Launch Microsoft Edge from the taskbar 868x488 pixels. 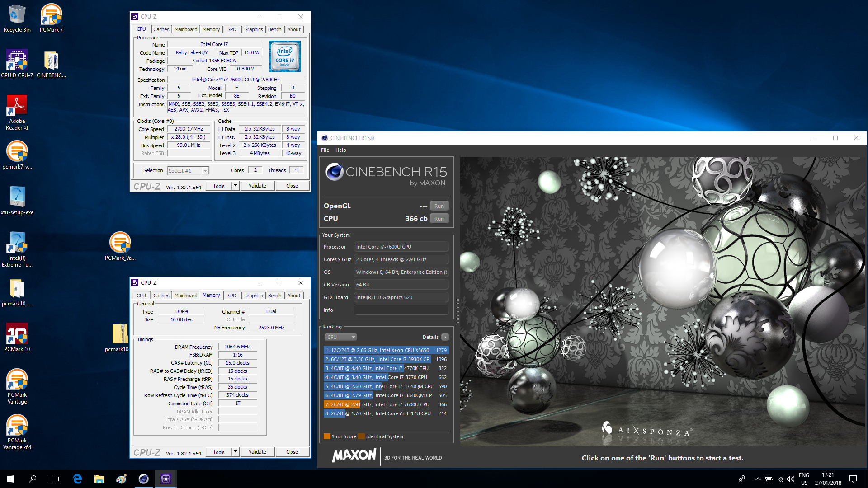pos(77,479)
